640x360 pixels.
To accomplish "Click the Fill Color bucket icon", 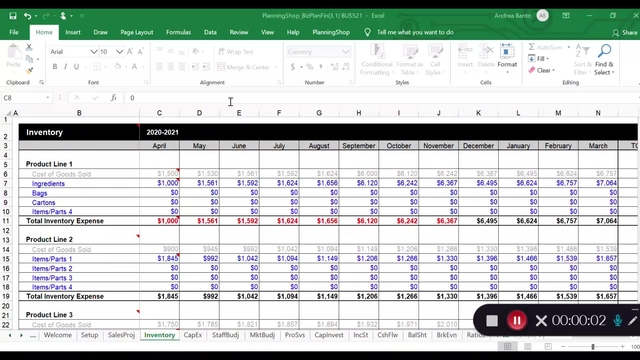I will click(118, 67).
